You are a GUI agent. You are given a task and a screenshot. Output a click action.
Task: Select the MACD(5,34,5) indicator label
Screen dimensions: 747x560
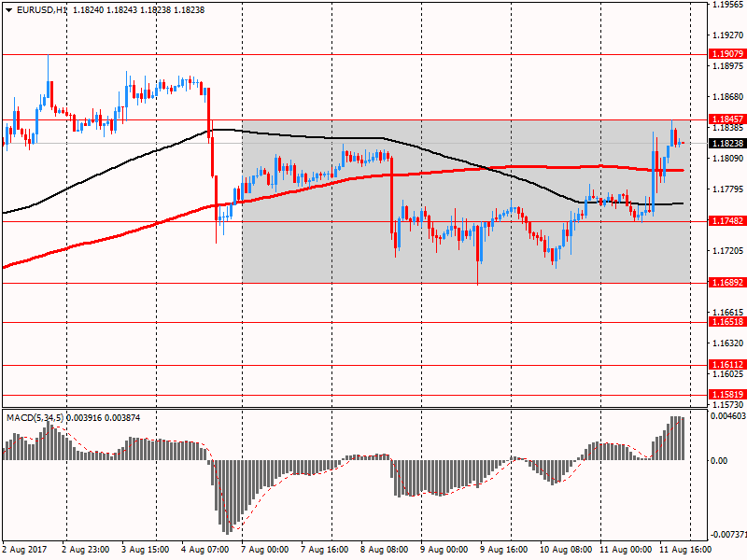point(35,417)
